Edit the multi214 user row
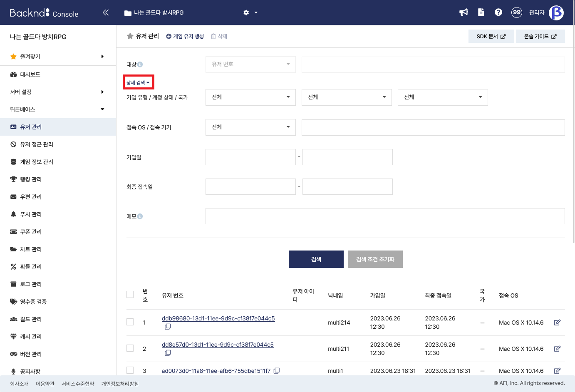Screen dimensions: 575x392 [x=557, y=323]
